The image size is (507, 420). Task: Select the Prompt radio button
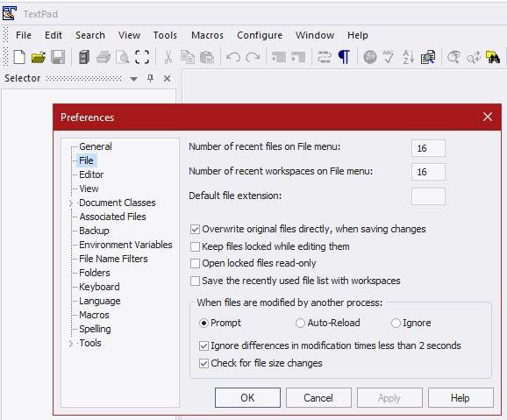point(204,323)
